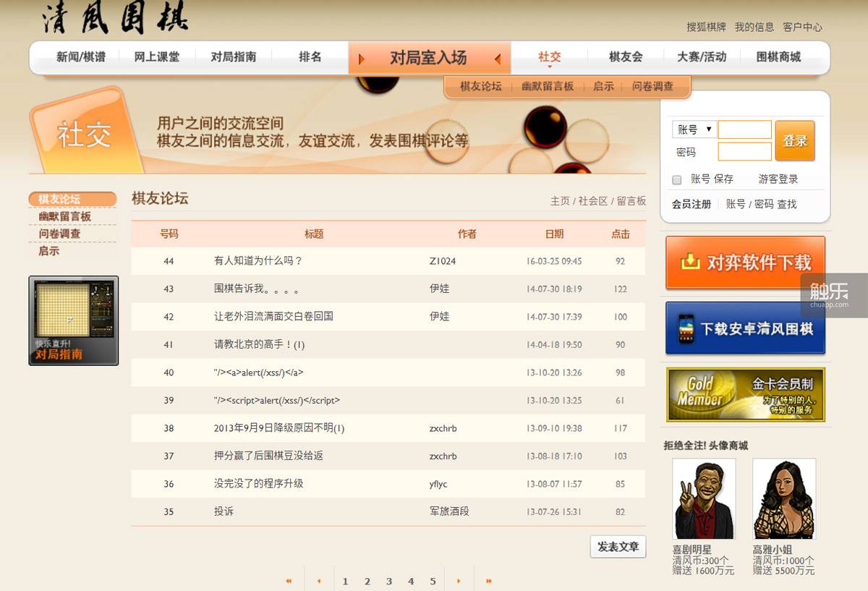Viewport: 868px width, 591px height.
Task: Select 棋友论坛 in the left sidebar
Action: pos(72,199)
